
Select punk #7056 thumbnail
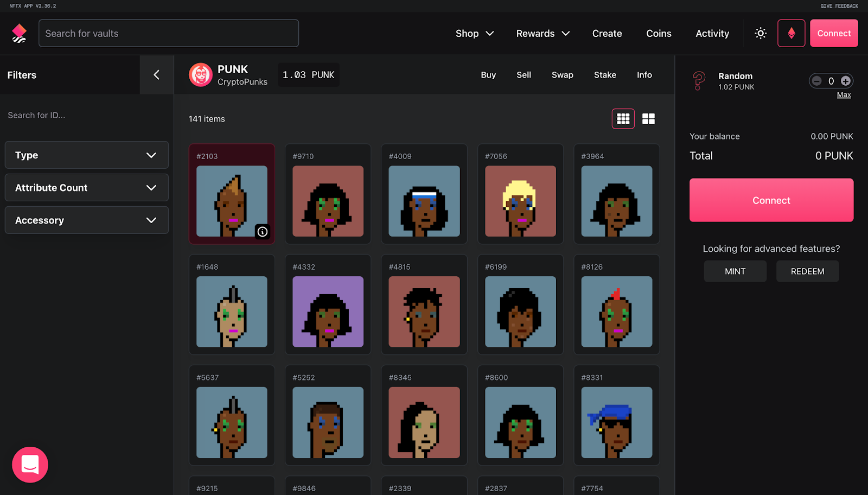pyautogui.click(x=520, y=201)
